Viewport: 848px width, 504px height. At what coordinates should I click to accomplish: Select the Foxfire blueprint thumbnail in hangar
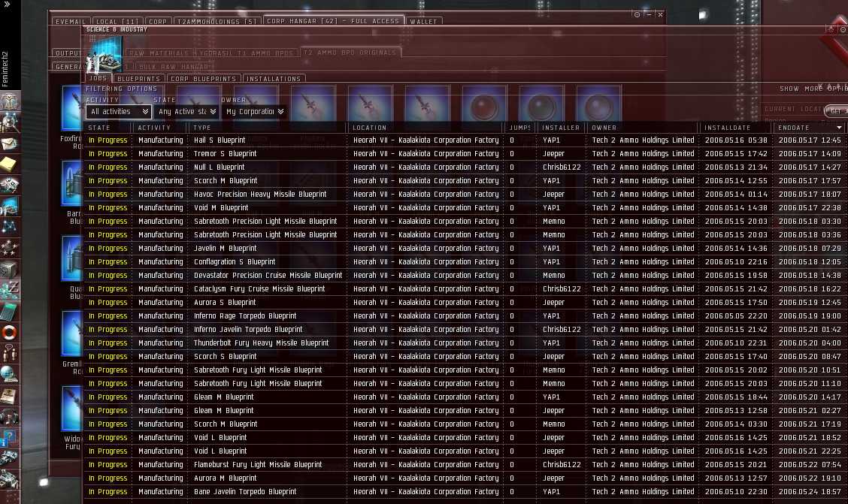point(72,108)
